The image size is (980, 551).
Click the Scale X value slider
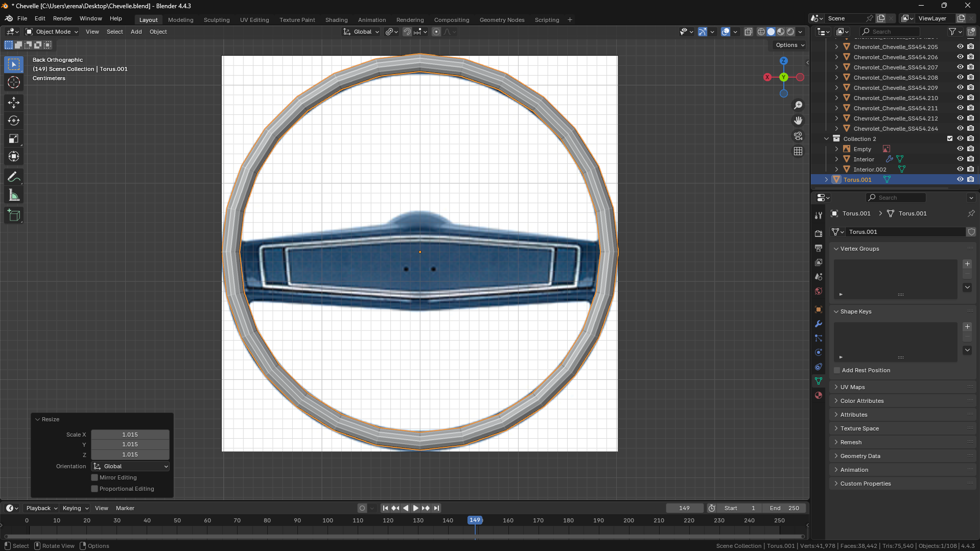(130, 435)
